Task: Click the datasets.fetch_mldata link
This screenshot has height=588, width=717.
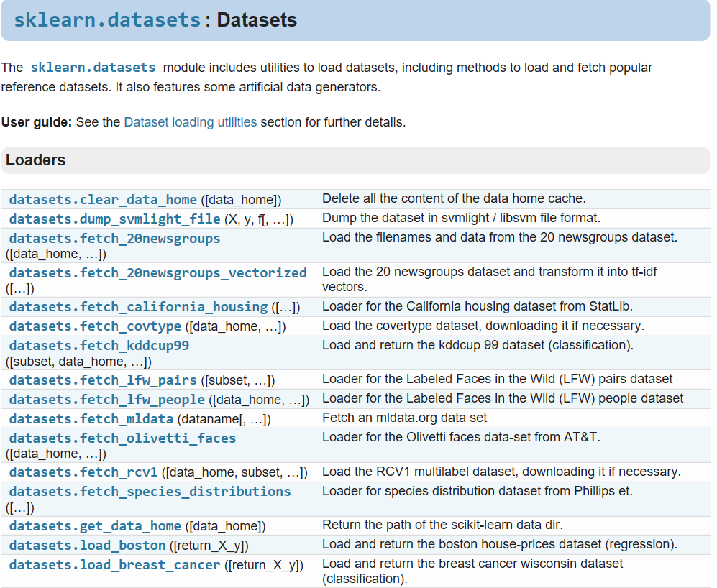Action: (91, 418)
